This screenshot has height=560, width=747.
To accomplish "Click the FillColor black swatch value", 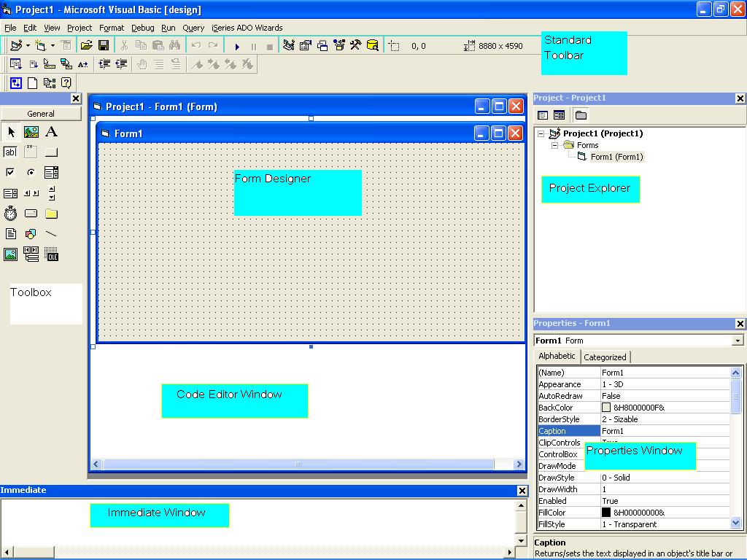I will pos(606,513).
